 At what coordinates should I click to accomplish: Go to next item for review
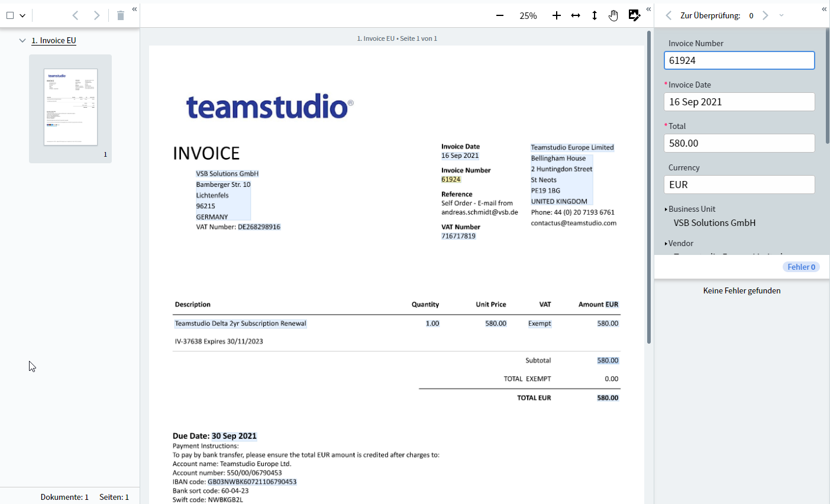coord(765,15)
